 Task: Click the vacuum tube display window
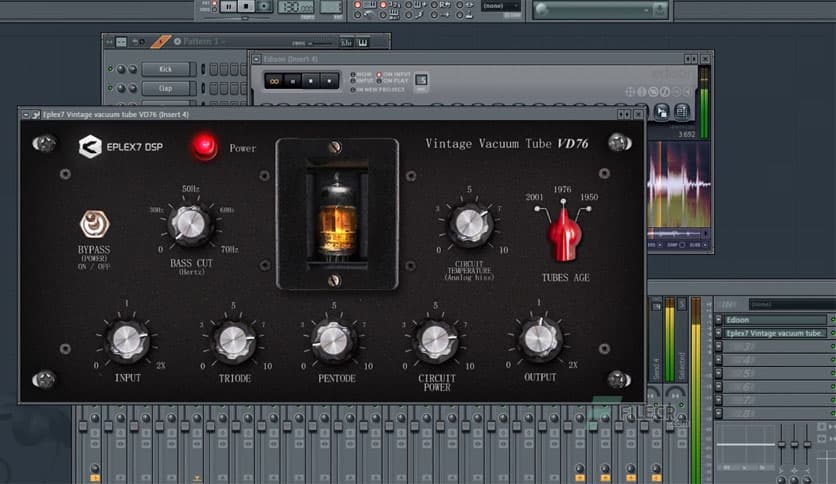tap(337, 213)
